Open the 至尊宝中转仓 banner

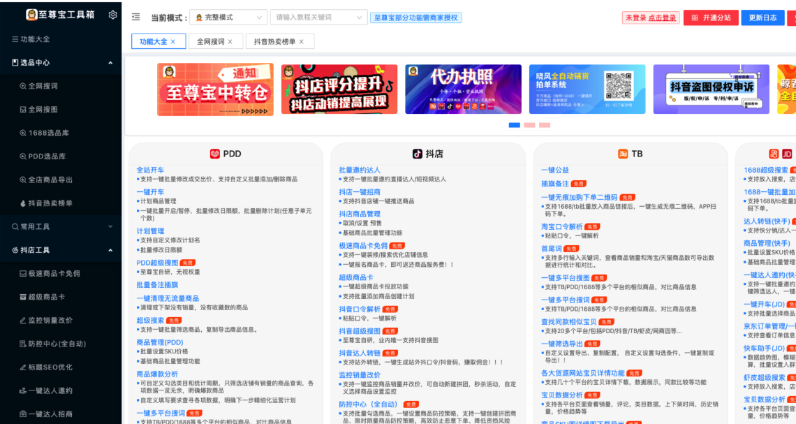(215, 89)
